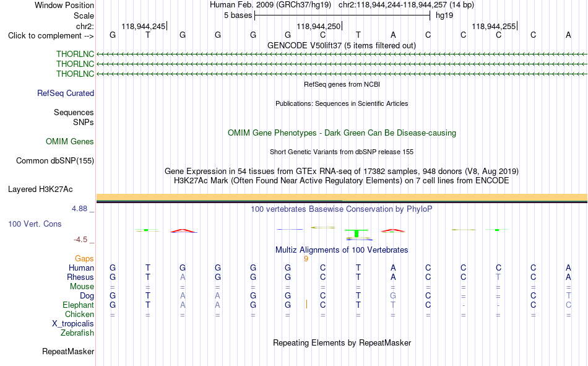Click the 'hg19' label beside the scale bar
The width and height of the screenshot is (588, 366).
pyautogui.click(x=444, y=15)
